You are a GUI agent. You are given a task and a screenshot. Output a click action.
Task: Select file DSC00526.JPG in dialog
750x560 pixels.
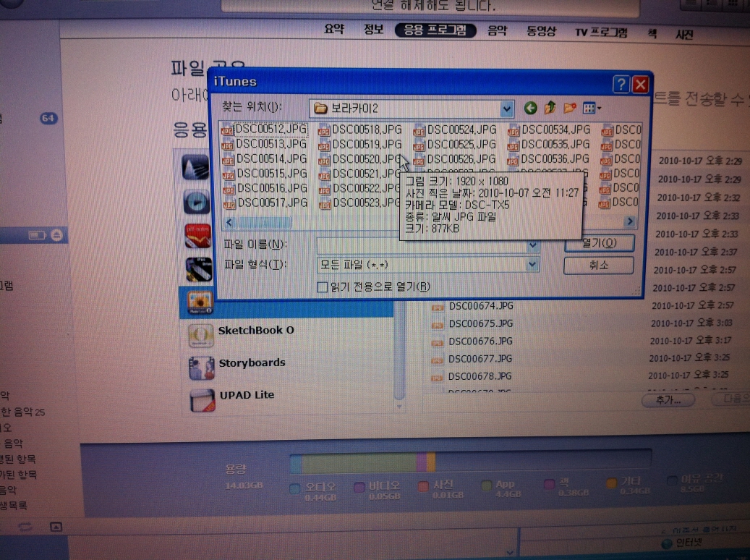tap(454, 159)
